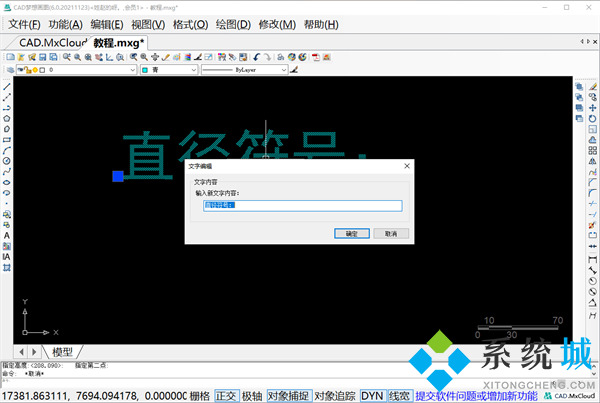Switch to the 教程.mxg* tab
The height and width of the screenshot is (403, 600).
(119, 42)
